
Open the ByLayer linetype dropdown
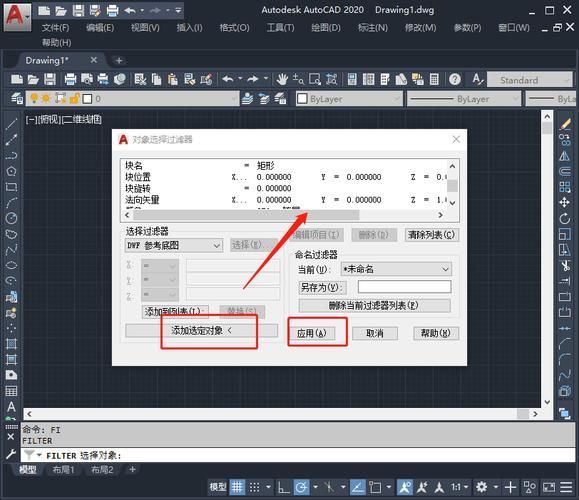coord(464,99)
